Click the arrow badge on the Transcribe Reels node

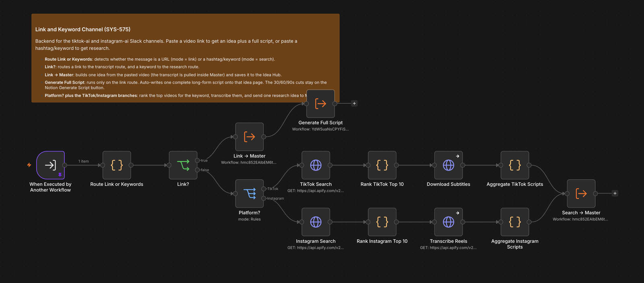click(x=458, y=213)
